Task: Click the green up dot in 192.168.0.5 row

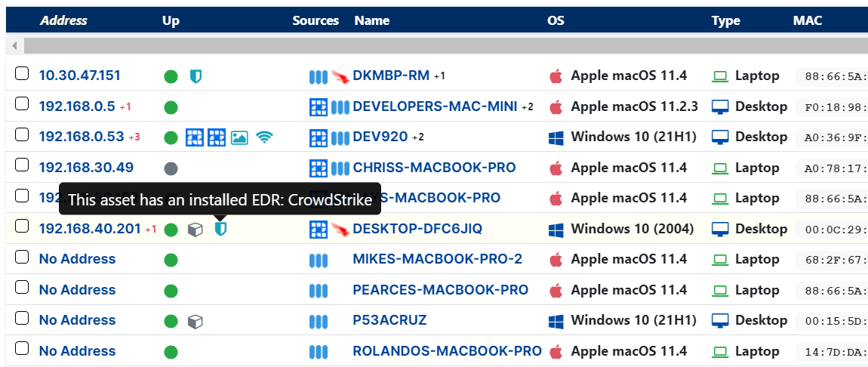Action: click(171, 107)
